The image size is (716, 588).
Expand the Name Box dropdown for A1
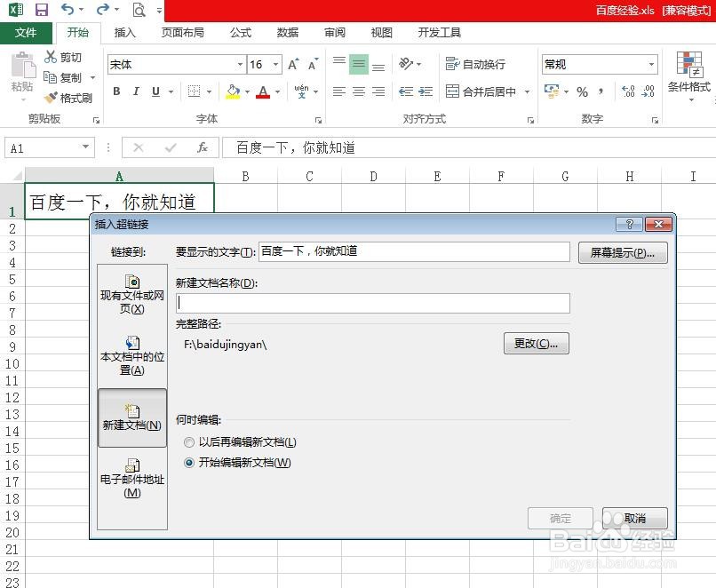(85, 147)
